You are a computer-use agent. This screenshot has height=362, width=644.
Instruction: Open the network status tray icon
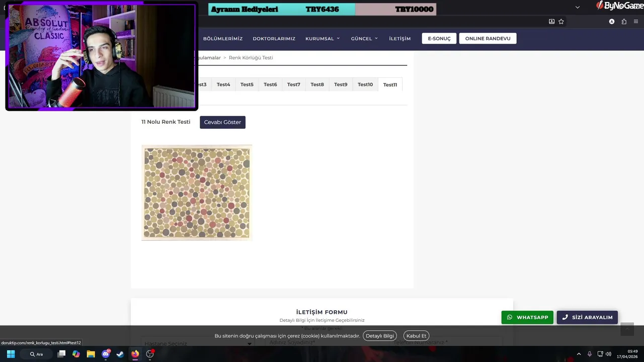(600, 354)
